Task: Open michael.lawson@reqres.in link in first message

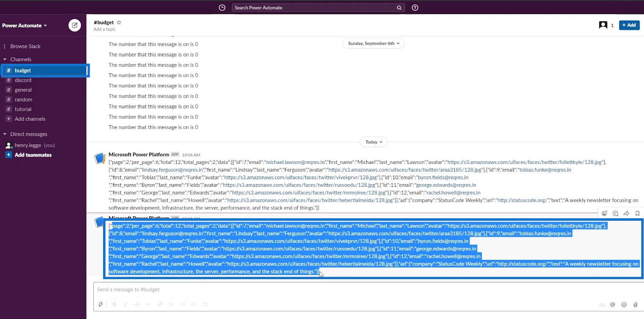Action: coord(295,162)
